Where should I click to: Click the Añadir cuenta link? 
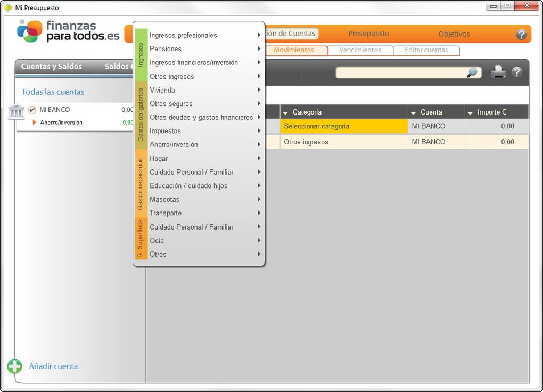coord(53,366)
